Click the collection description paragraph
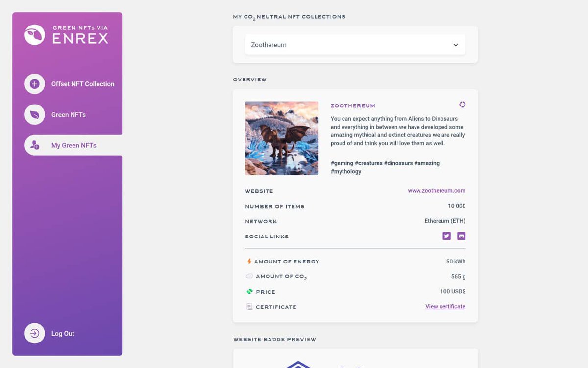588x368 pixels. (398, 131)
